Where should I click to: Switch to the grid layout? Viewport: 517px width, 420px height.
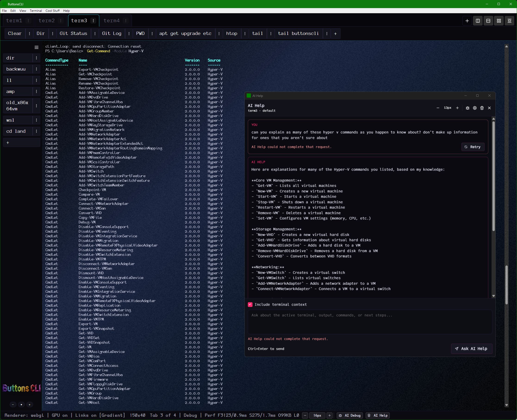coord(499,21)
